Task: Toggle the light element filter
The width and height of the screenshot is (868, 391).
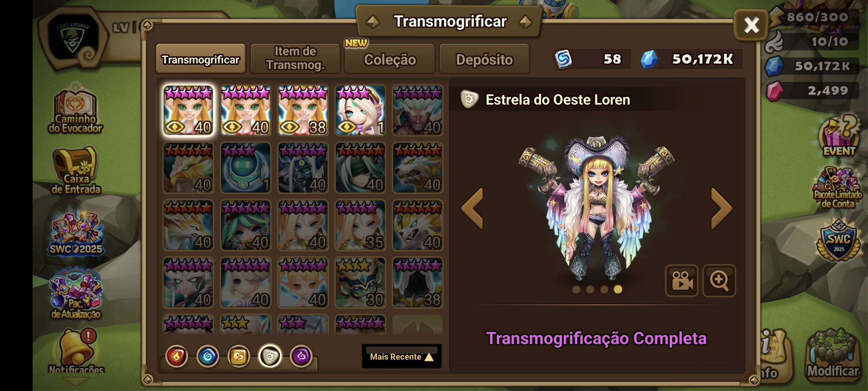Action: tap(270, 356)
